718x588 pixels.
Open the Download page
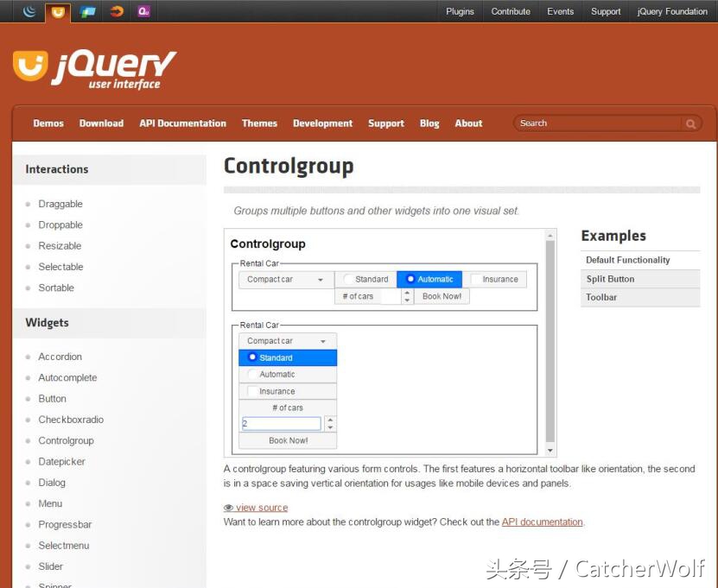tap(101, 123)
